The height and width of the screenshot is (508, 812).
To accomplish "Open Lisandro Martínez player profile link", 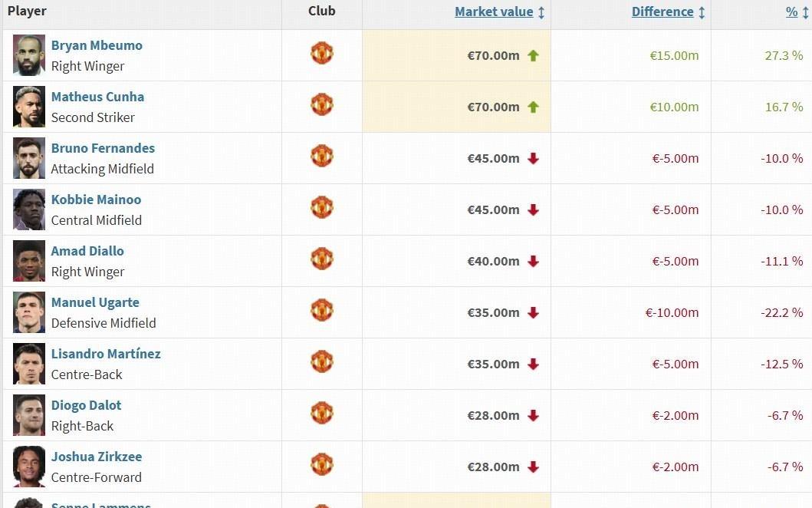I will pos(106,354).
